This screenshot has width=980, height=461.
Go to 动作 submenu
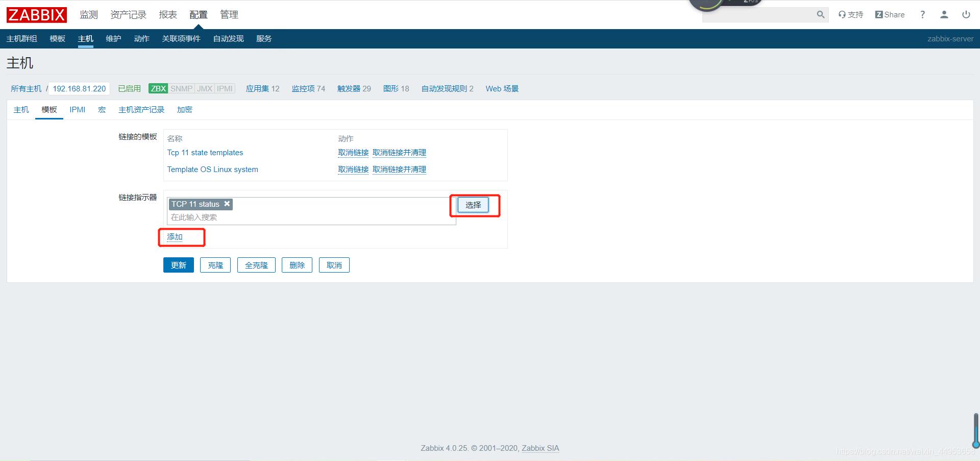[142, 39]
